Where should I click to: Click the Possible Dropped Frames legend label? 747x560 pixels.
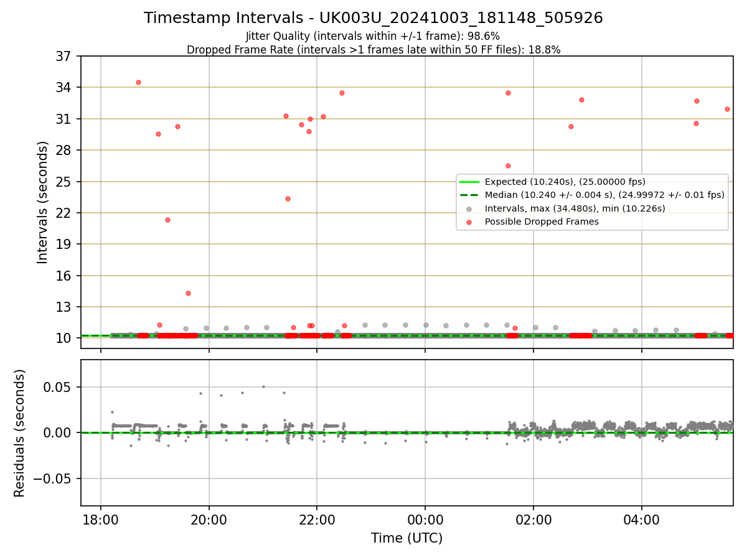click(x=542, y=222)
